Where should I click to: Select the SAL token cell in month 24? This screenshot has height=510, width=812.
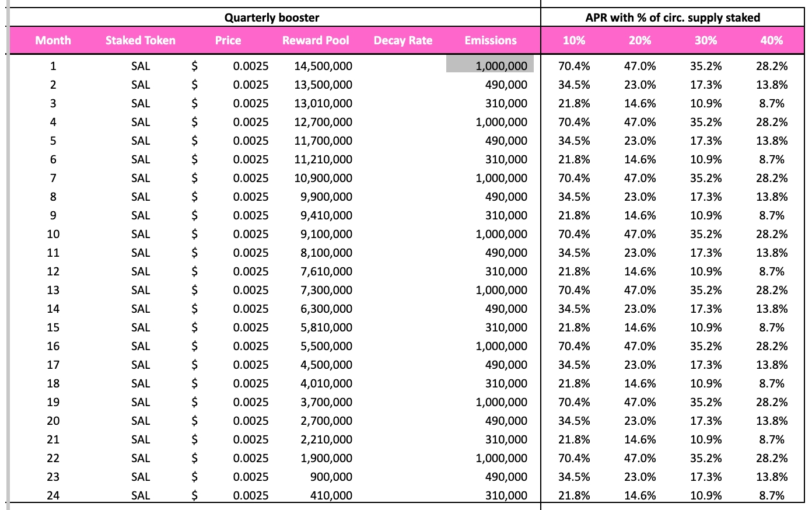[x=141, y=495]
